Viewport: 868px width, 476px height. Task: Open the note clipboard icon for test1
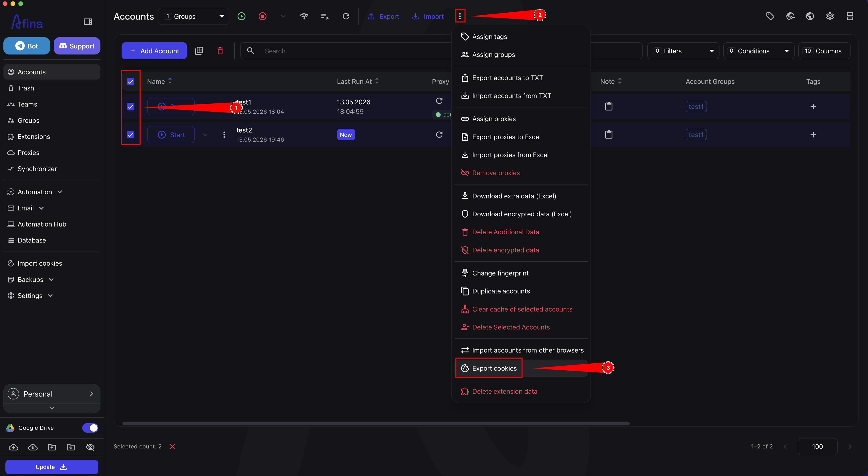tap(609, 106)
